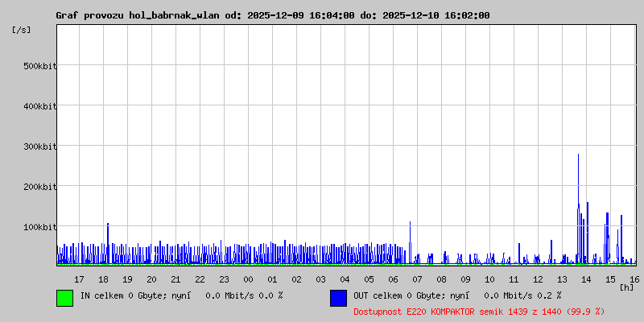Image resolution: width=644 pixels, height=322 pixels.
Task: Select the red 'Dostupnost E220 KOMPAKTOR' availability text
Action: tap(479, 311)
